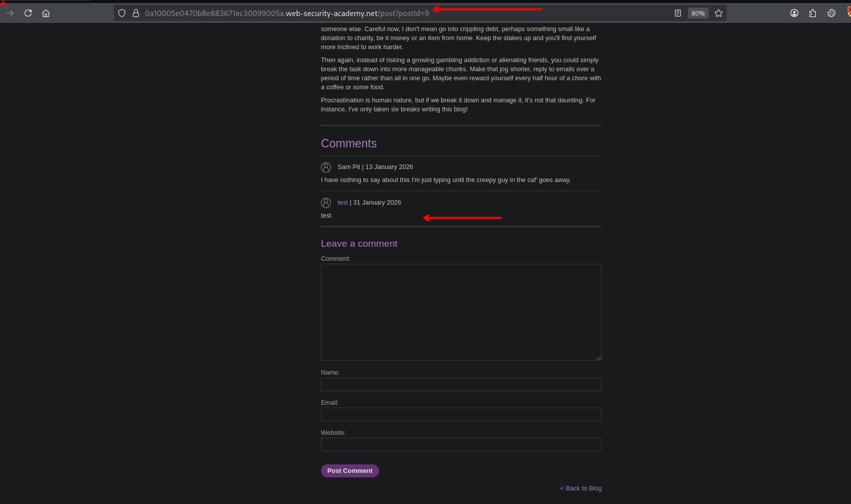The width and height of the screenshot is (851, 504).
Task: Focus the Comment text area
Action: coord(461,312)
